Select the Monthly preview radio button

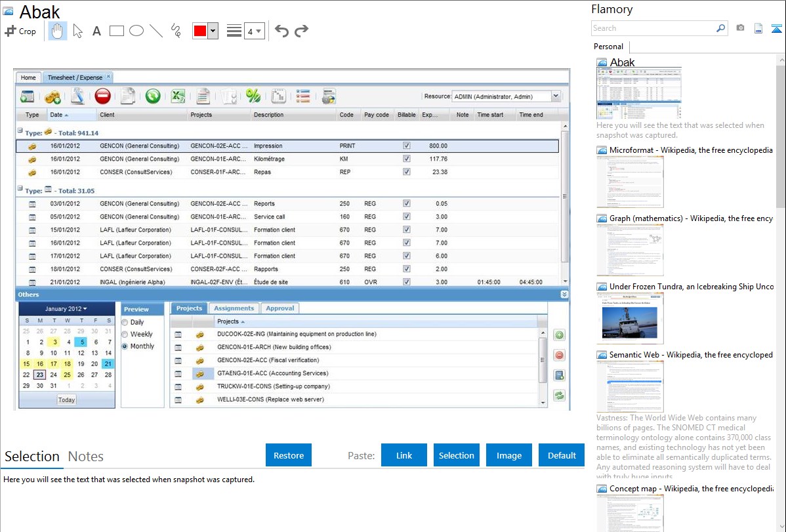125,346
